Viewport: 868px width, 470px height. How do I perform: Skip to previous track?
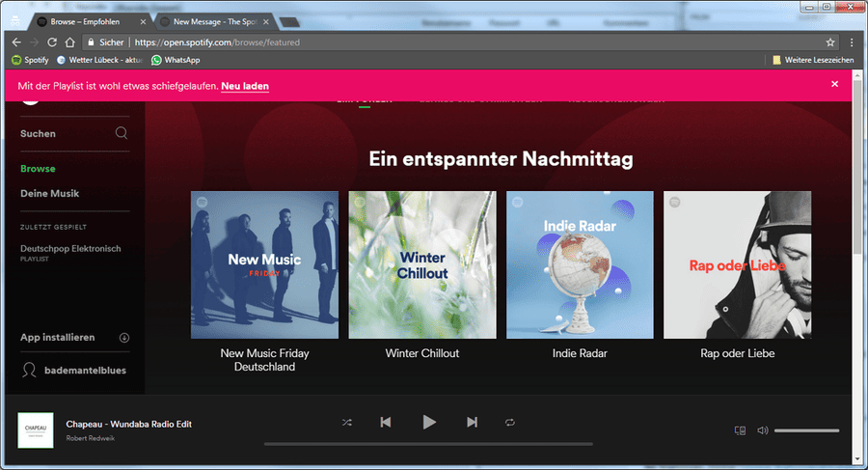click(x=386, y=423)
